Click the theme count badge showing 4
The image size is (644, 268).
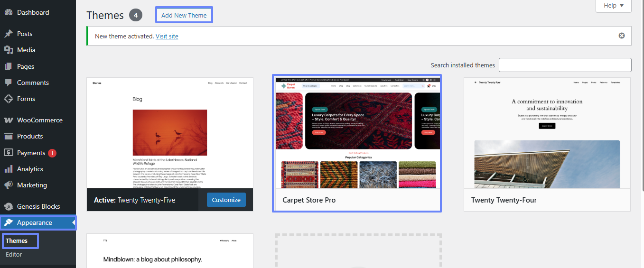pos(136,15)
